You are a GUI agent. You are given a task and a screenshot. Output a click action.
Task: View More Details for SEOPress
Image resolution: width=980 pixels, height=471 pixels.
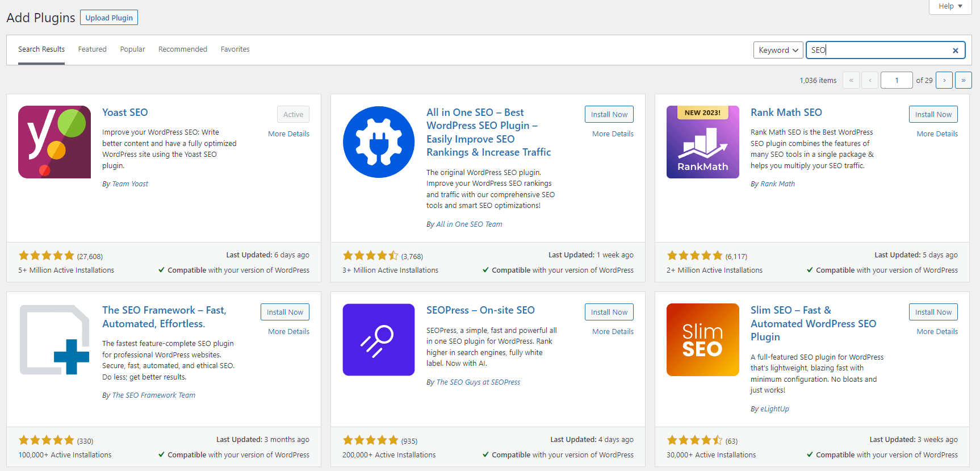pyautogui.click(x=613, y=332)
